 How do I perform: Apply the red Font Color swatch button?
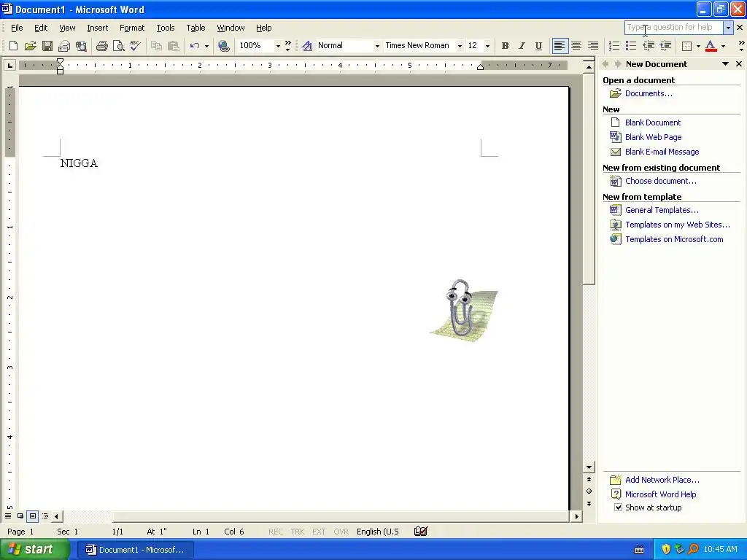[711, 46]
